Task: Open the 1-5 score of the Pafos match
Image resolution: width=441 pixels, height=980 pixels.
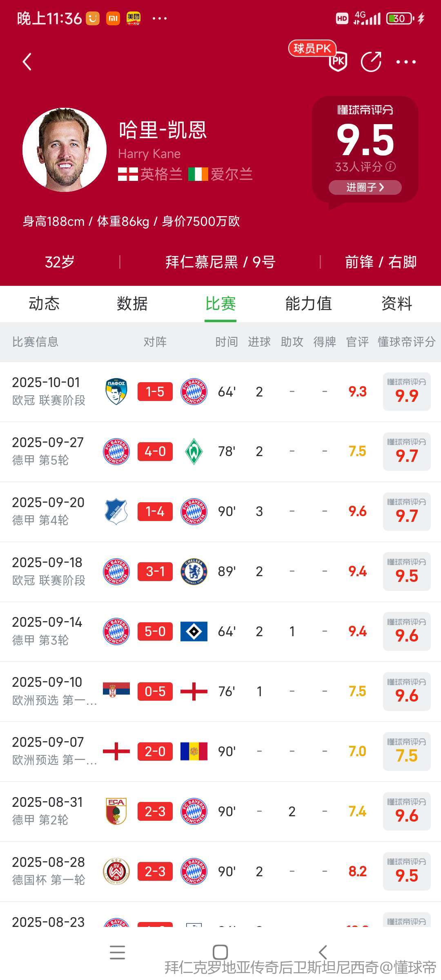Action: point(155,392)
